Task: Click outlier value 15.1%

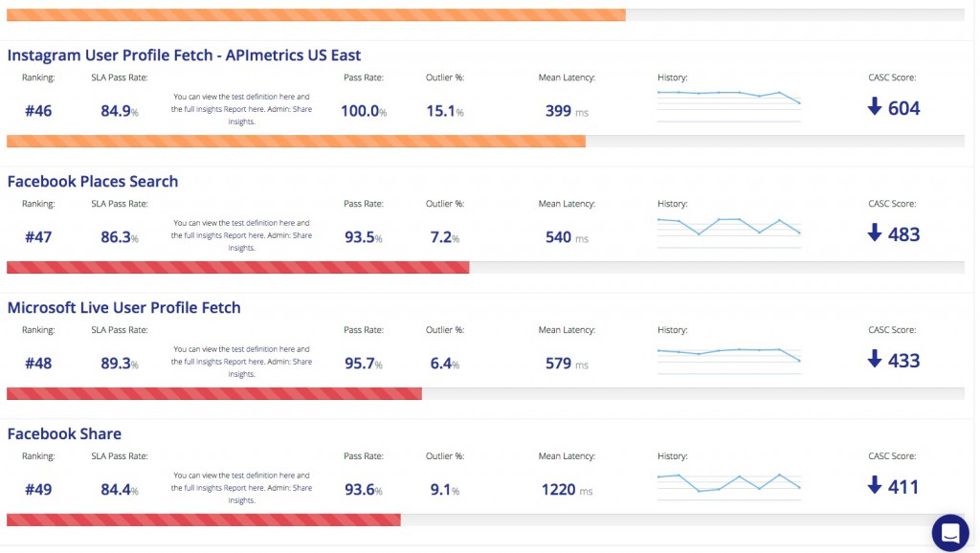Action: tap(445, 111)
